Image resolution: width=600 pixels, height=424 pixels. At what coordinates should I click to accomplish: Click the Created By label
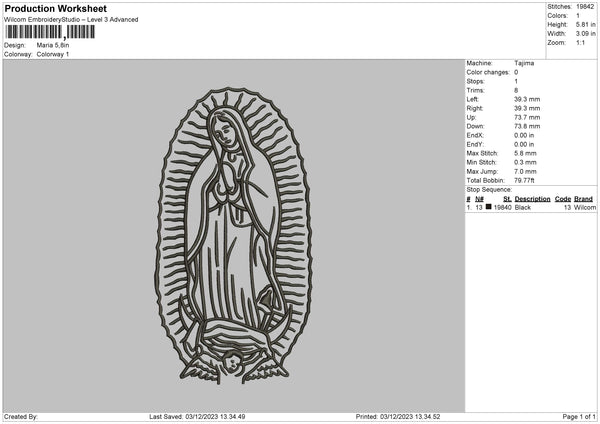[x=21, y=417]
